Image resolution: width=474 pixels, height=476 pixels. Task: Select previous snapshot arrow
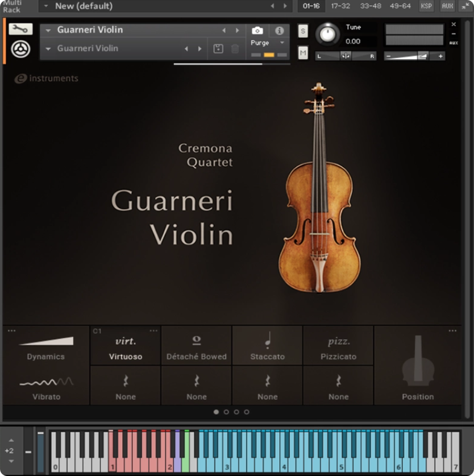coord(186,48)
